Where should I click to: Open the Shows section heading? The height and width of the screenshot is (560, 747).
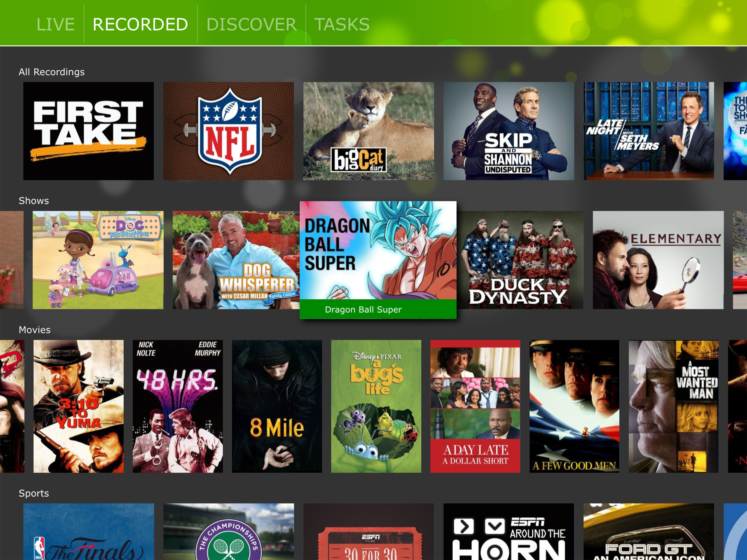click(x=34, y=201)
